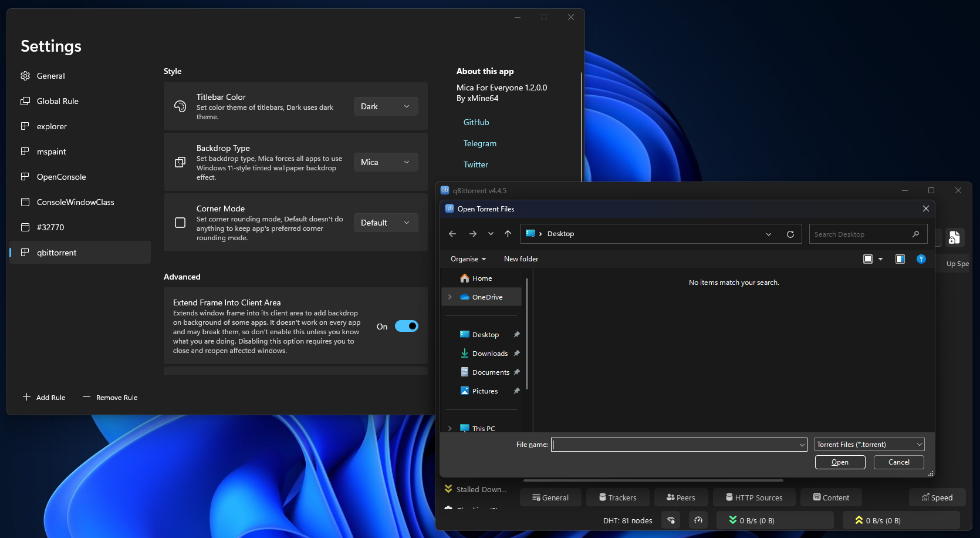
Task: Click the Titlebar Color palette icon
Action: (x=180, y=106)
